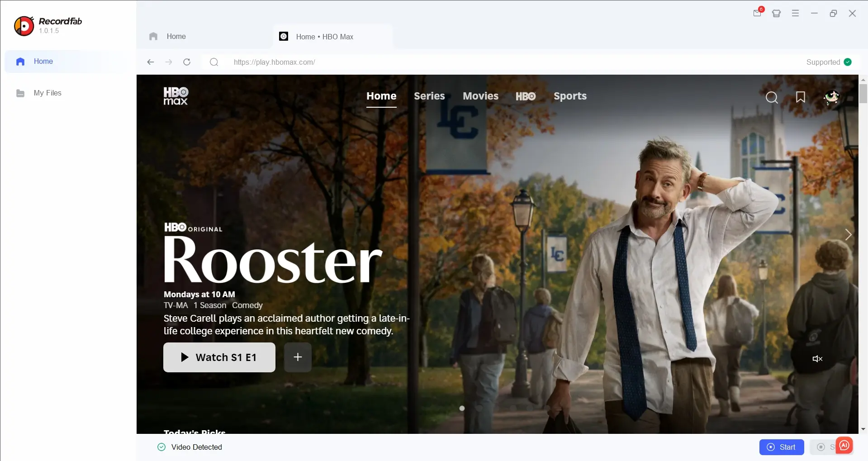Click the "Video Detected" status text
Image resolution: width=868 pixels, height=461 pixels.
pos(197,447)
